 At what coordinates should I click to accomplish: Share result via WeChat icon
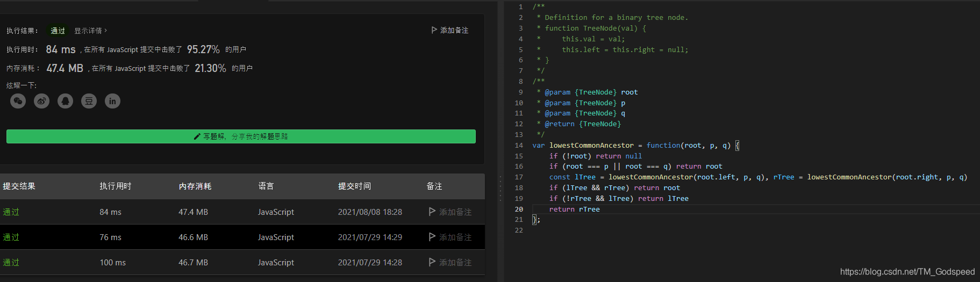pos(18,101)
